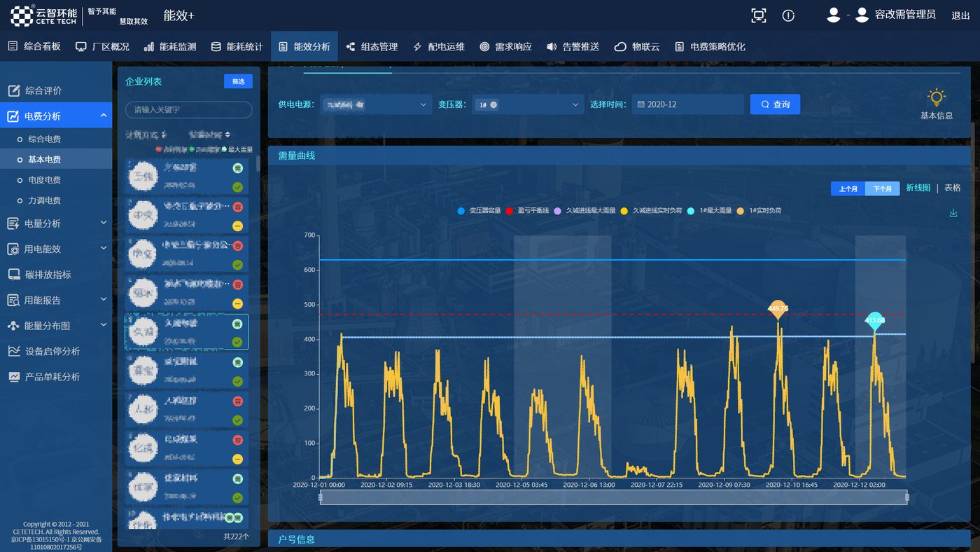Click the 配电运维 lightning icon
Screen dimensions: 980x552
pyautogui.click(x=417, y=47)
